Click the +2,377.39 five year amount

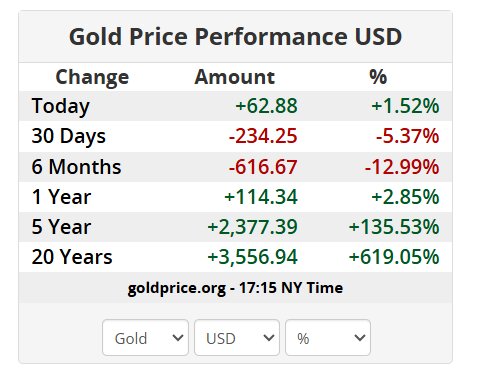tap(252, 227)
